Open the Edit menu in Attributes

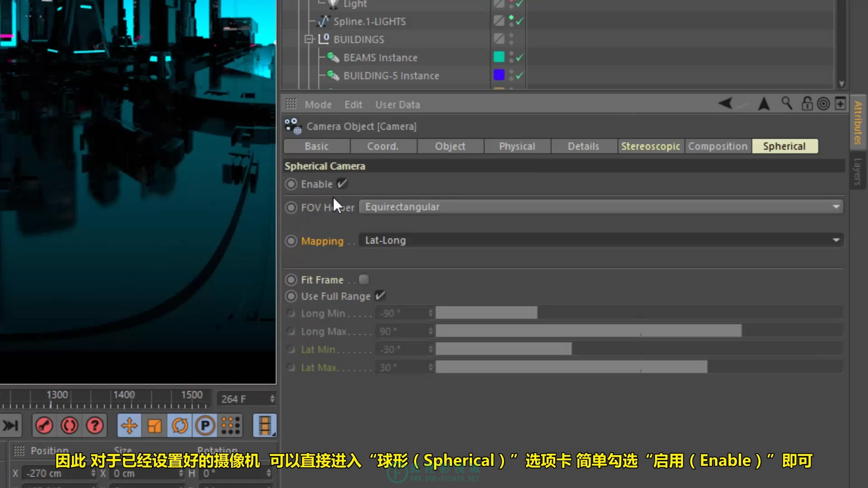click(x=353, y=104)
